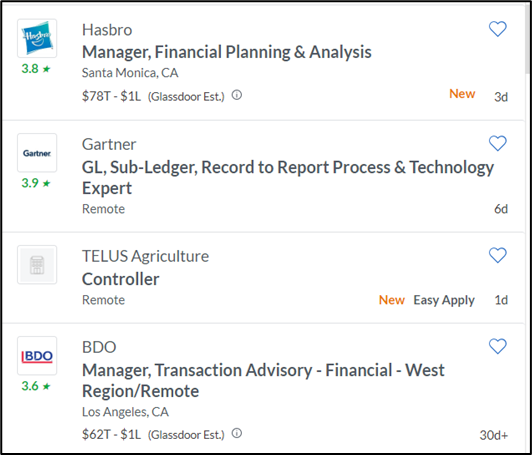The image size is (532, 455).
Task: Favorite the TELUS Agriculture Controller job
Action: point(497,255)
